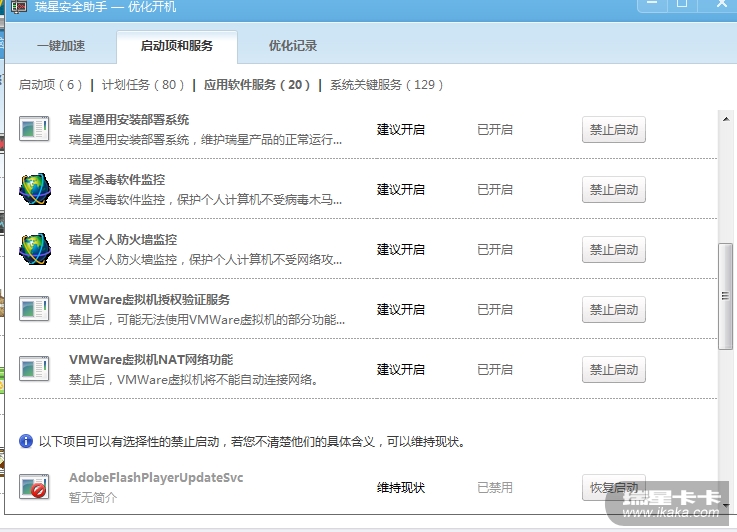The height and width of the screenshot is (532, 737).
Task: Close the 瑞星安全助手 window
Action: coord(721,5)
